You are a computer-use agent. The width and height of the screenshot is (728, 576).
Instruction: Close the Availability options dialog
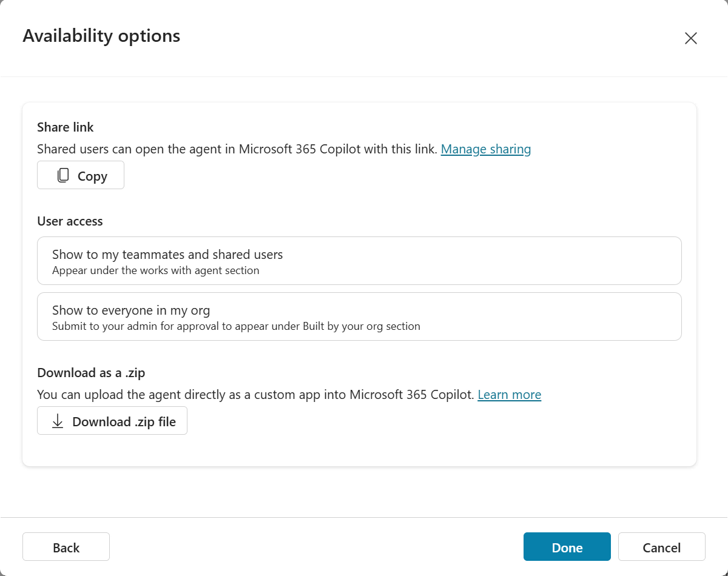click(x=690, y=38)
